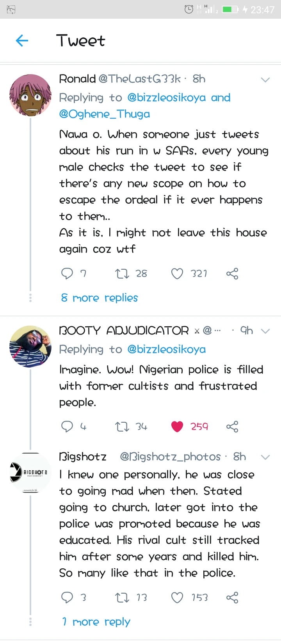Image resolution: width=281 pixels, height=644 pixels.
Task: Reply to BOOTY ADJUDICATOR's tweet
Action: tap(67, 426)
